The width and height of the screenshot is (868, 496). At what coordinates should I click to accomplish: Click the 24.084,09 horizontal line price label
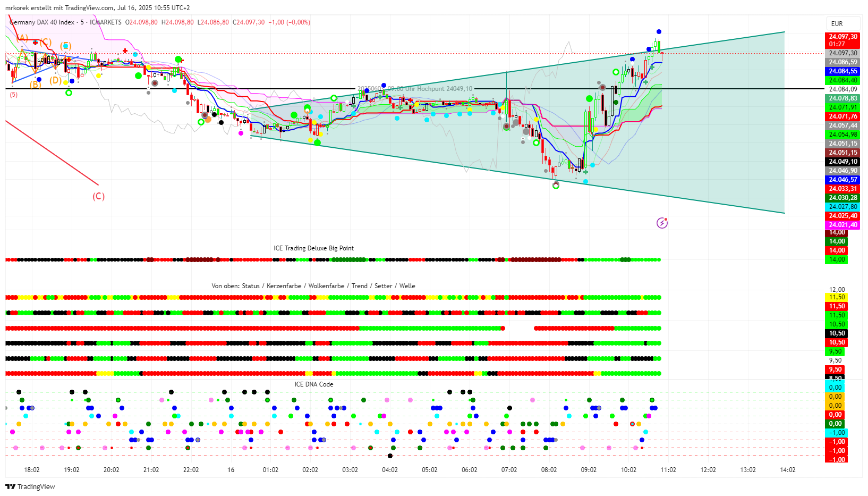[843, 89]
